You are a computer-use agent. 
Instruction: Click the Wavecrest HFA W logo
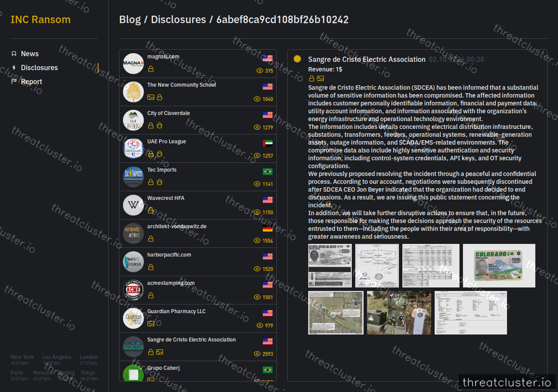click(x=133, y=205)
